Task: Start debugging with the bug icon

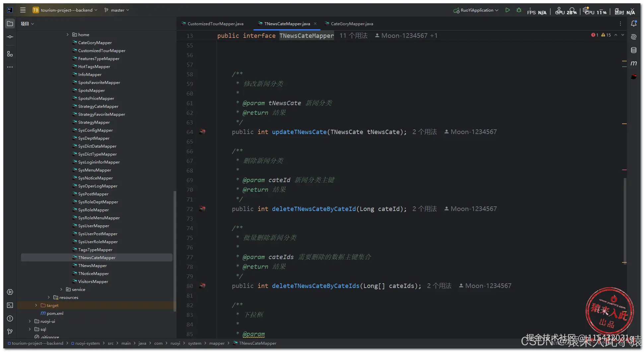Action: pyautogui.click(x=519, y=10)
